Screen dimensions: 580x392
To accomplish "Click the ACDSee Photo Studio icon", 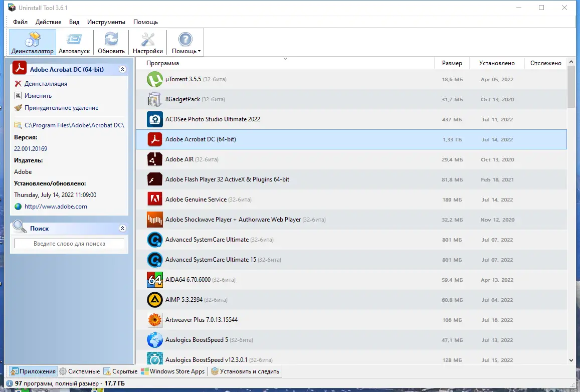I will coord(154,119).
